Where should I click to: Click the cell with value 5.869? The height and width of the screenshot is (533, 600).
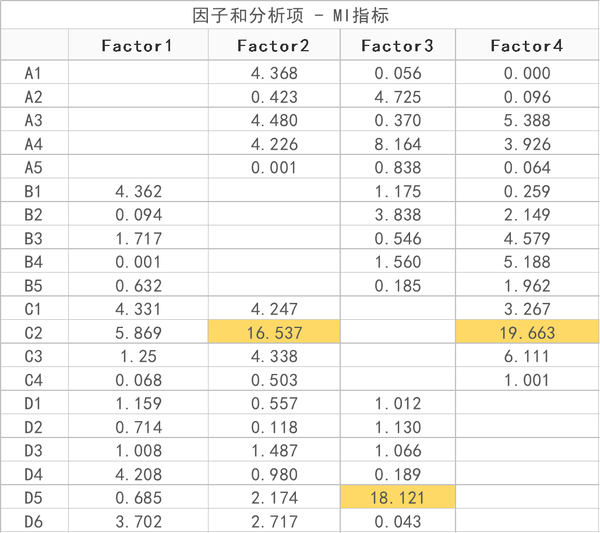138,332
